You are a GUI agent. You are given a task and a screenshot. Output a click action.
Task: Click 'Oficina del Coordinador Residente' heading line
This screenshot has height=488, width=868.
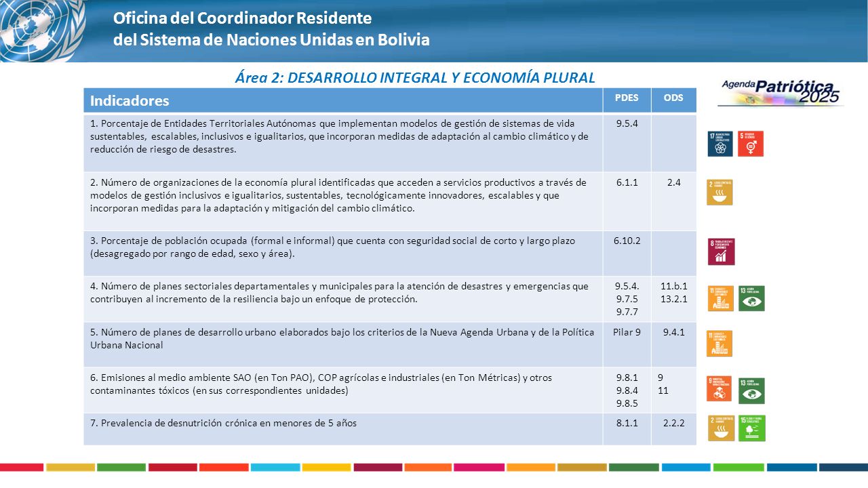[243, 18]
